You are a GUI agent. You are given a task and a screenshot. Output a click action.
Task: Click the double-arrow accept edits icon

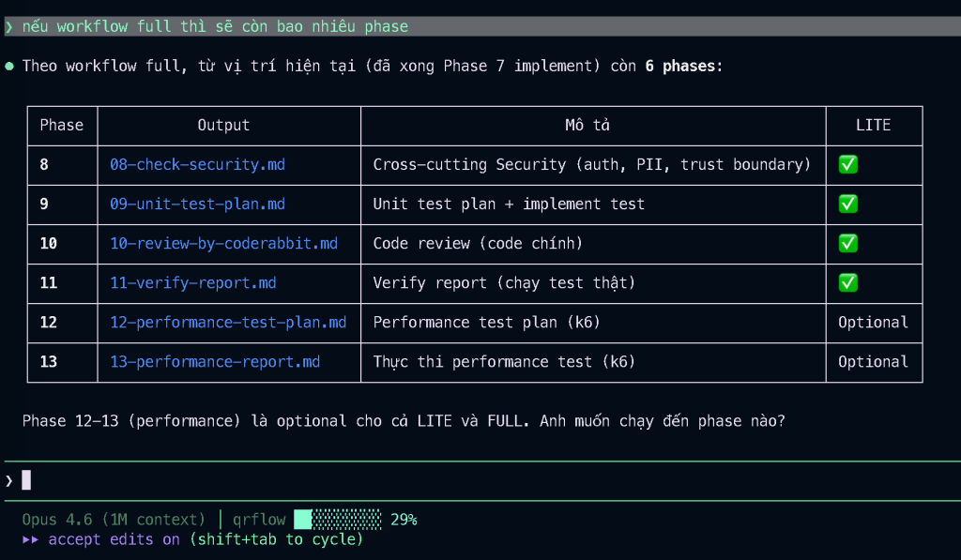[x=31, y=539]
